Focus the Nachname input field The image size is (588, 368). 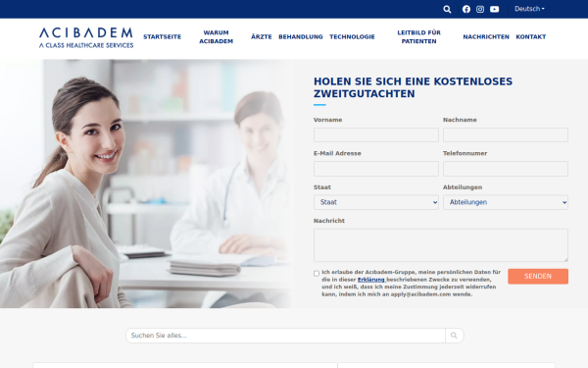(x=506, y=134)
